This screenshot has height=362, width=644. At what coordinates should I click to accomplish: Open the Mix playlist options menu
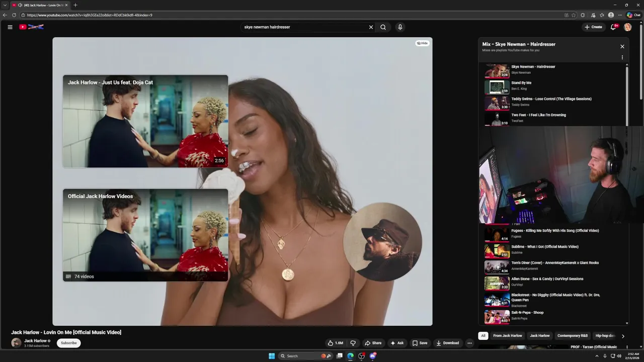pyautogui.click(x=622, y=57)
